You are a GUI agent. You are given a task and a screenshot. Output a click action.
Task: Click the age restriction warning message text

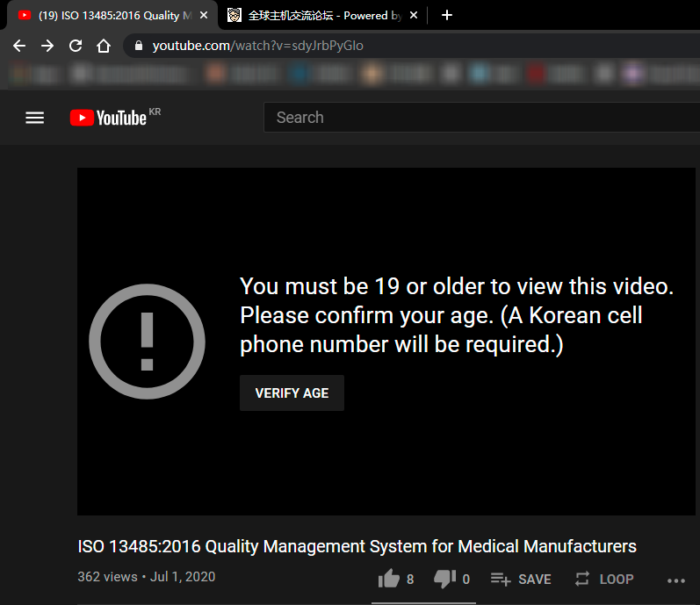coord(456,315)
